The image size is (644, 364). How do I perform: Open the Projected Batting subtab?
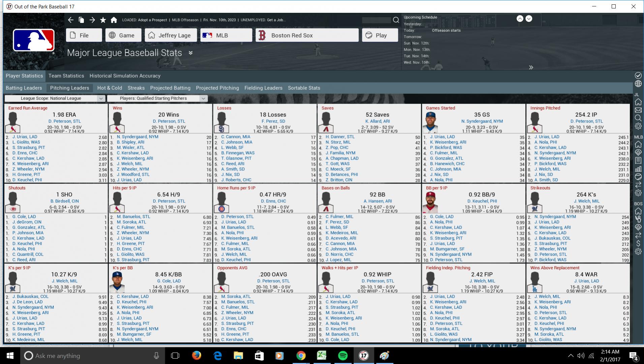pos(170,88)
